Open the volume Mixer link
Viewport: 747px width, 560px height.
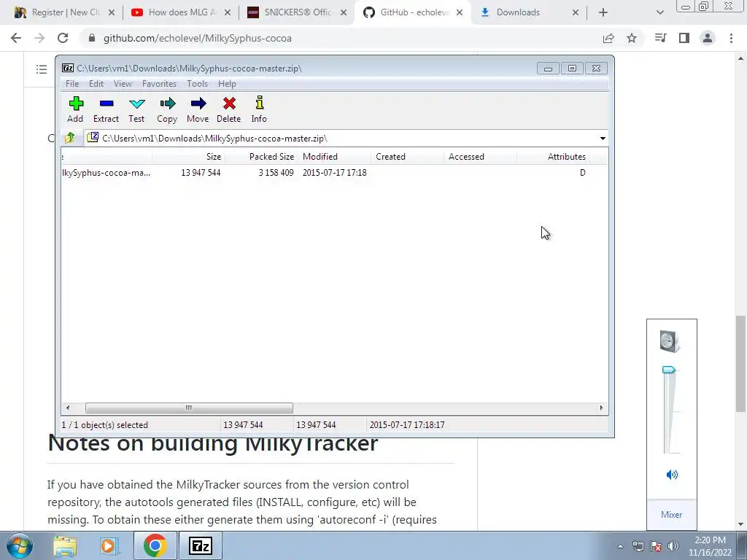pyautogui.click(x=671, y=514)
